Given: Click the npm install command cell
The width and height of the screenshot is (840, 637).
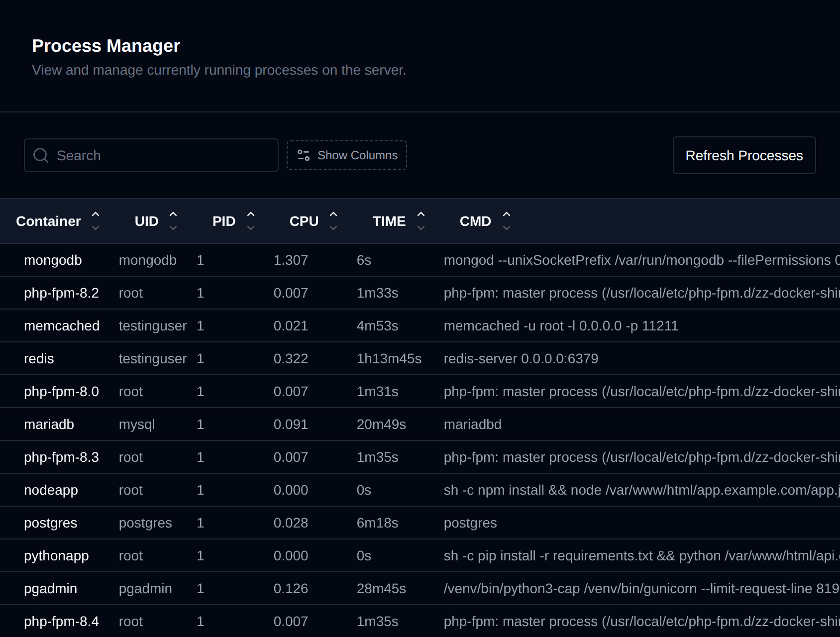Looking at the screenshot, I should (x=641, y=490).
